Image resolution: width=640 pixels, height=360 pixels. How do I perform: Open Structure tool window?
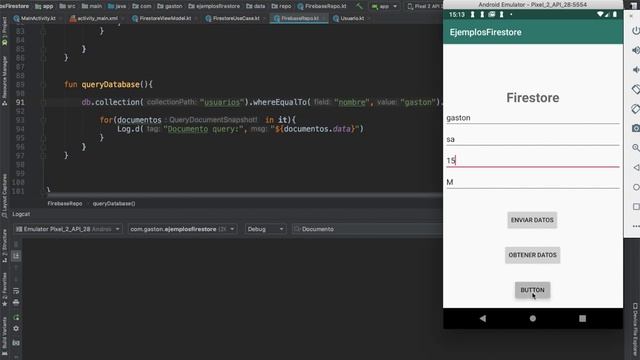click(x=4, y=245)
